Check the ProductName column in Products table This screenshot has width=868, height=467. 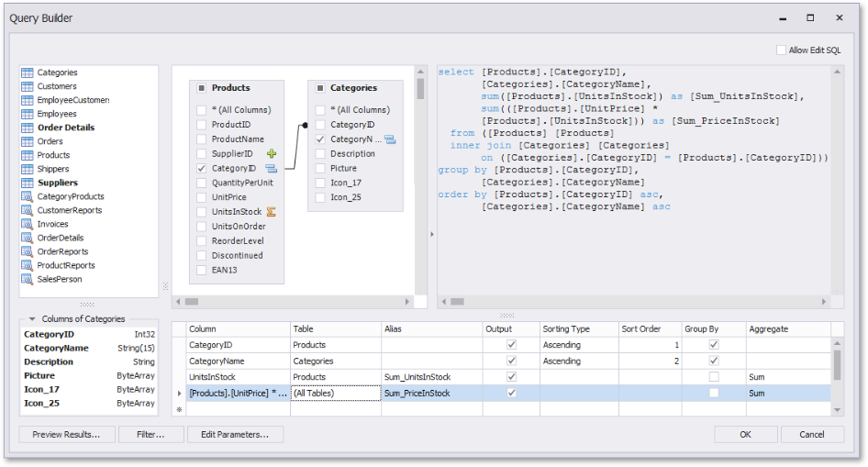(x=201, y=139)
